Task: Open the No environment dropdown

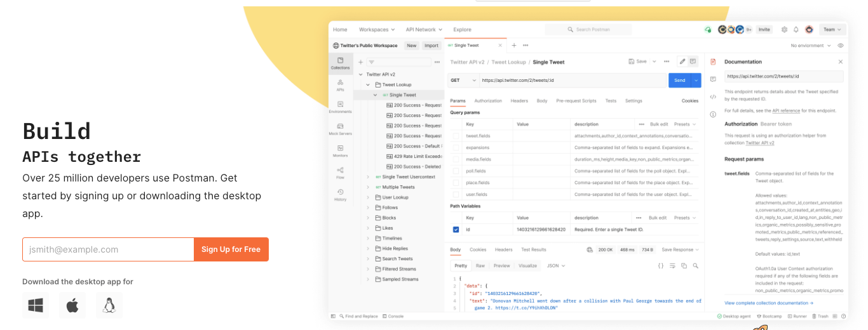Action: (810, 46)
